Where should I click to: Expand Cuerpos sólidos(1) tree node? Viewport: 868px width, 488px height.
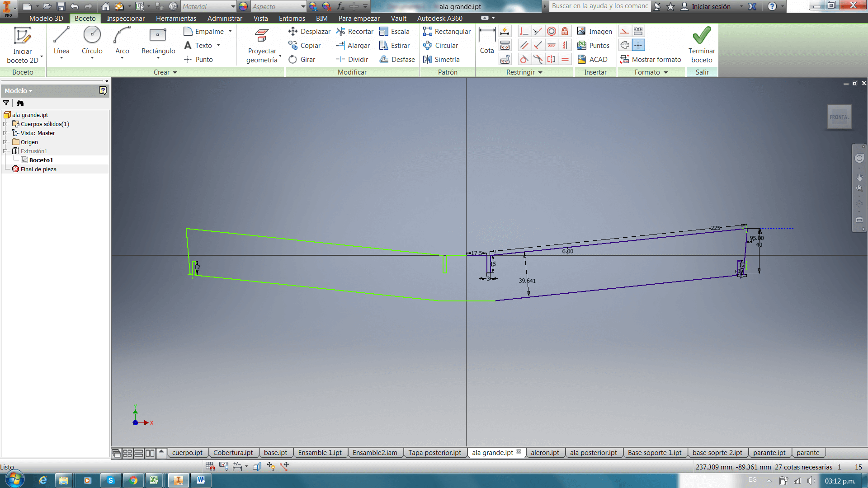[5, 124]
